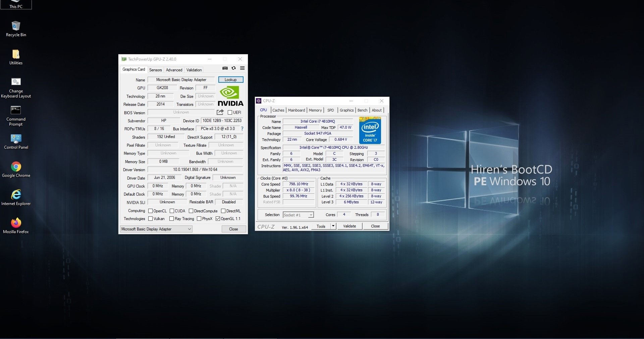Click the Code Name value Haswell

tap(301, 128)
